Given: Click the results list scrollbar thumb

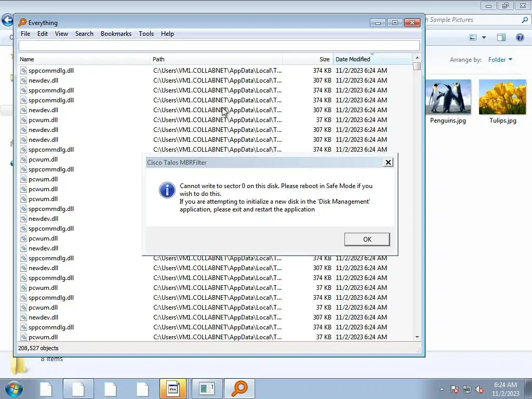Looking at the screenshot, I should [417, 66].
